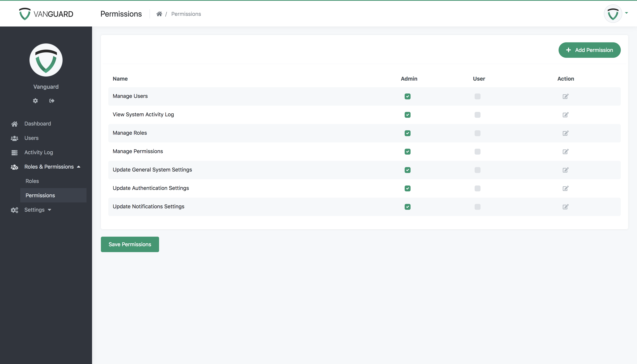This screenshot has height=364, width=637.
Task: Open the Users section via its people icon
Action: click(x=15, y=138)
